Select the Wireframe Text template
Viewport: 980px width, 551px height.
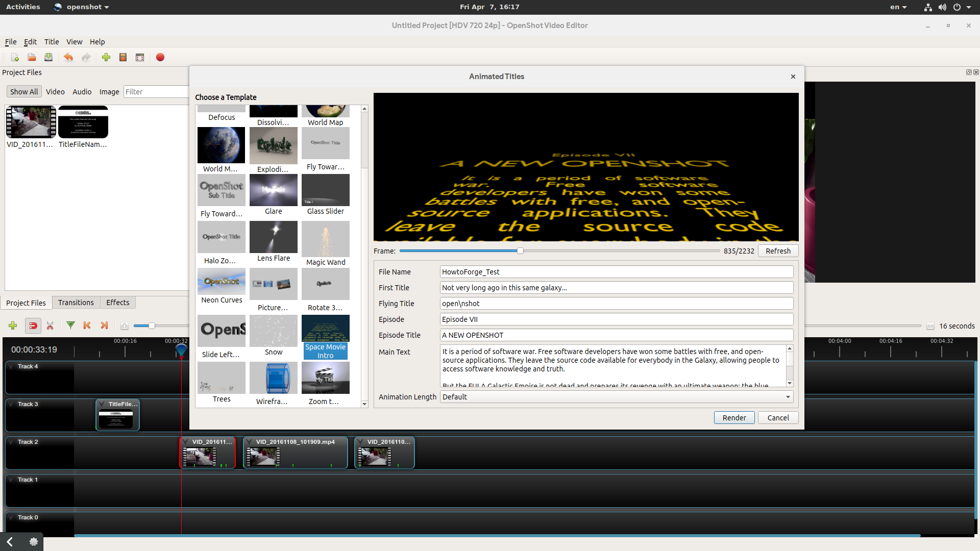(274, 378)
